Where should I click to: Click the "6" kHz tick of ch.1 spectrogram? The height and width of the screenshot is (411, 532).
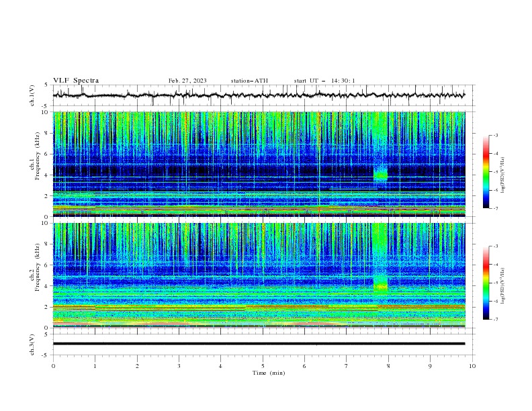coord(48,154)
